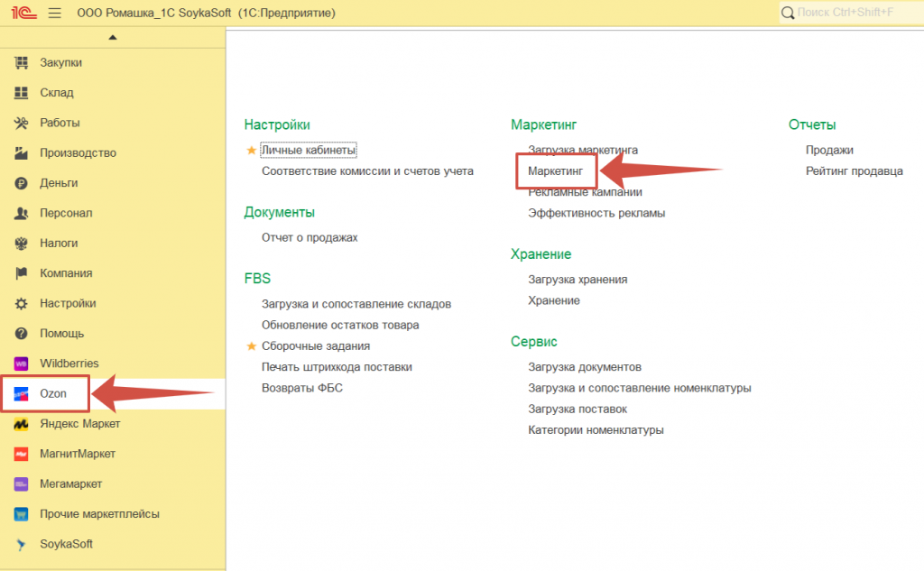This screenshot has width=924, height=571.
Task: Click the Мегамаркет sidebar icon
Action: tap(23, 484)
